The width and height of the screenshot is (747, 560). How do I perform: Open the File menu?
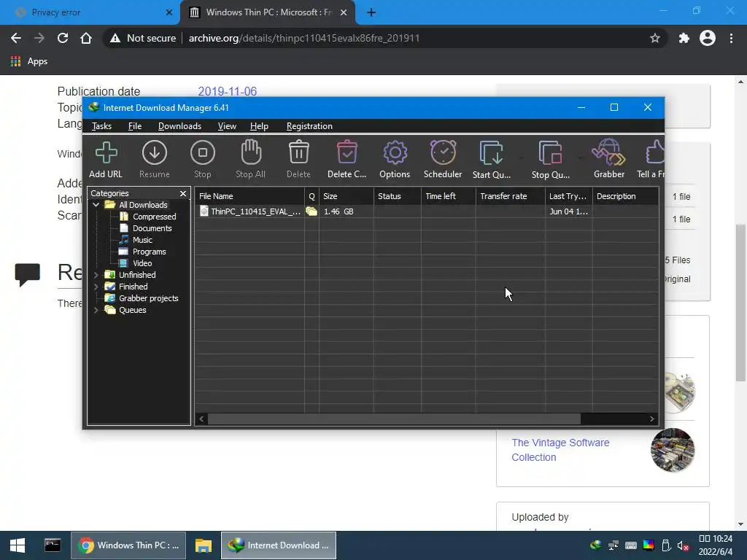(x=135, y=126)
